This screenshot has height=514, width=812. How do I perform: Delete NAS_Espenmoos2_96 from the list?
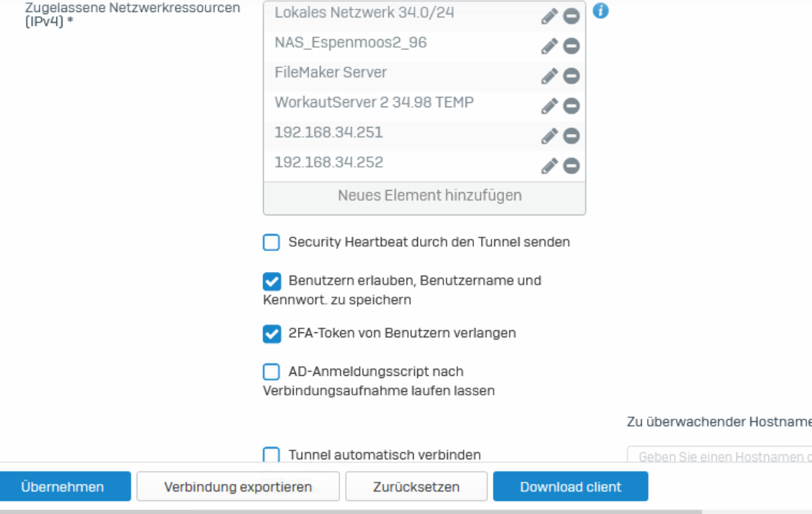[571, 46]
